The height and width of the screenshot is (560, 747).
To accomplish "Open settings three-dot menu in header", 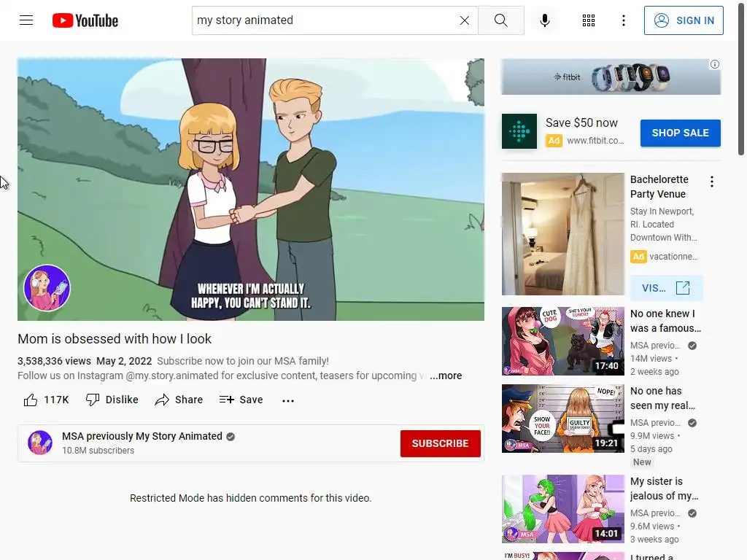I will (x=624, y=20).
